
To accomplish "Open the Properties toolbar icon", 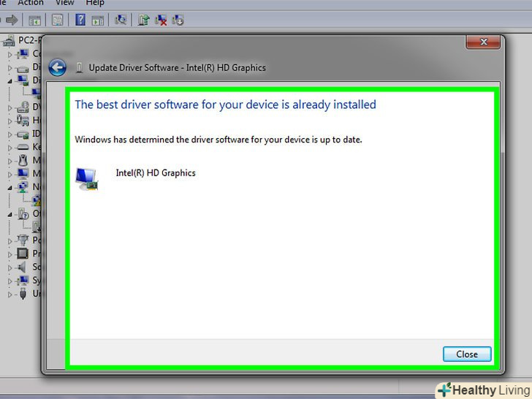I will pyautogui.click(x=57, y=20).
